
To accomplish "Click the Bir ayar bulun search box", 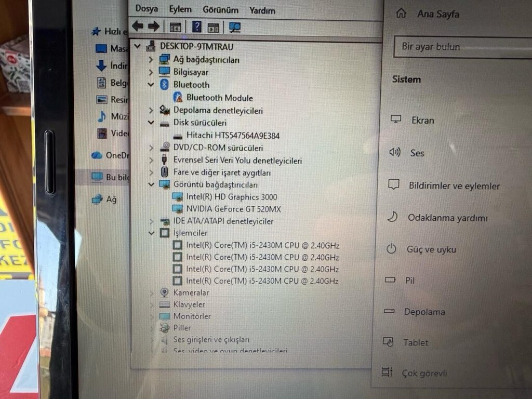I will [x=463, y=47].
